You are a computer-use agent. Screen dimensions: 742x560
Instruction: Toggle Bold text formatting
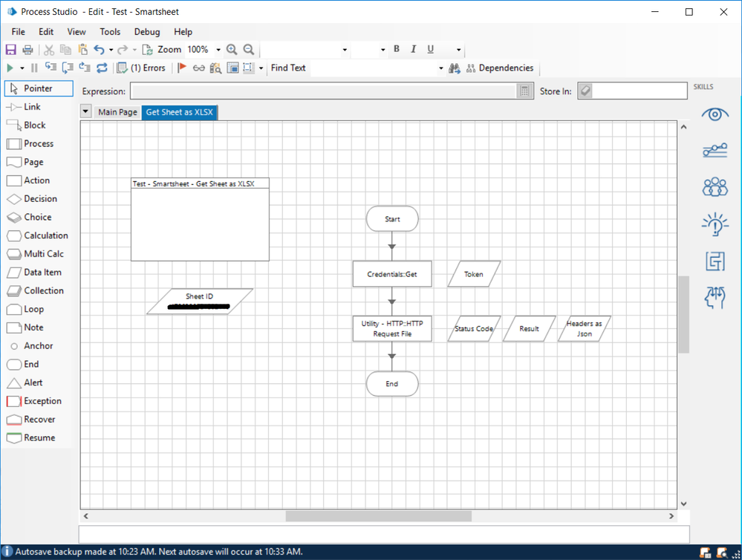click(x=397, y=50)
